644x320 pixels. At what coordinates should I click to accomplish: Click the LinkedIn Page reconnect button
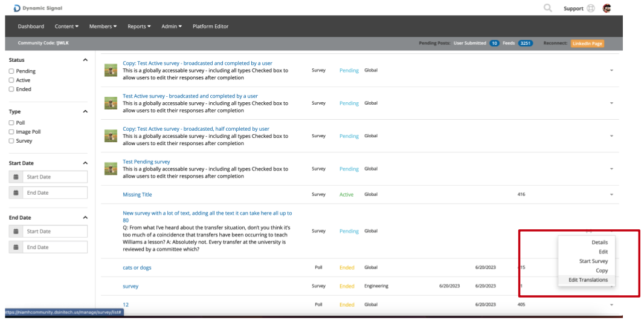click(x=587, y=43)
